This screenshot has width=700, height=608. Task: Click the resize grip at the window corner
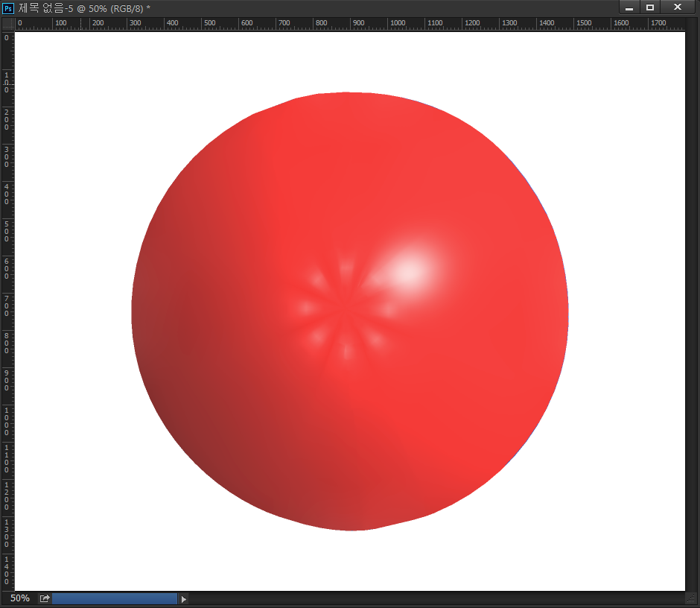(x=690, y=598)
